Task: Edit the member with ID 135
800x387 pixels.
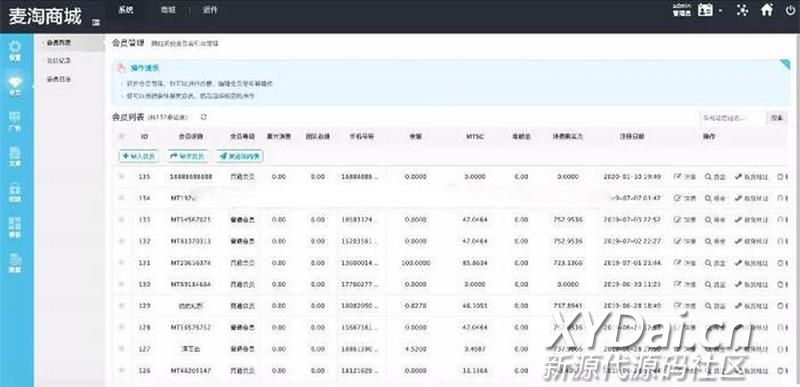Action: pos(685,177)
